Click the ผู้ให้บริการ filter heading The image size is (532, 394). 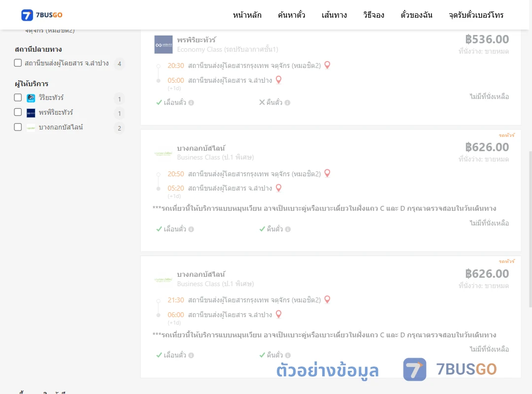pos(32,84)
